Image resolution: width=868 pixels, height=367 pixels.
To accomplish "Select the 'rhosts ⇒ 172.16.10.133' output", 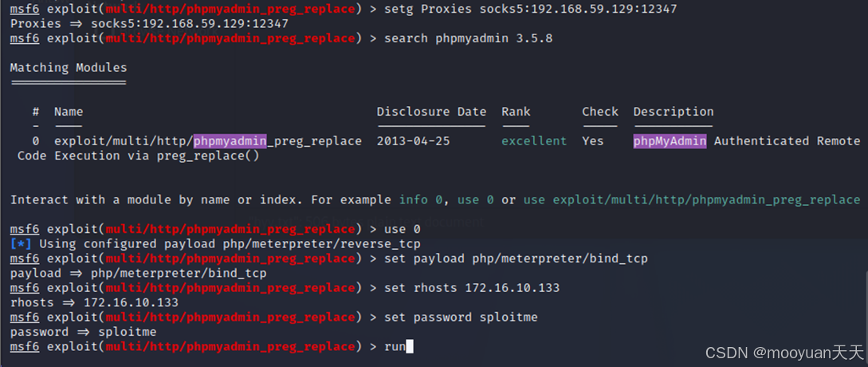I will (x=94, y=302).
